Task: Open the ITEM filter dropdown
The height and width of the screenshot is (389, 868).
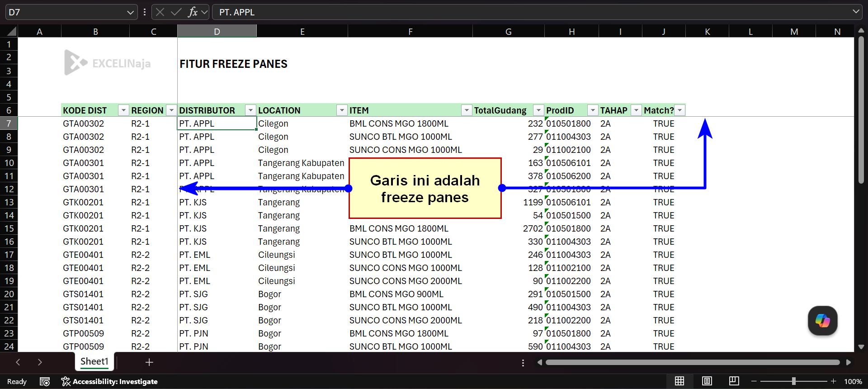Action: (467, 110)
